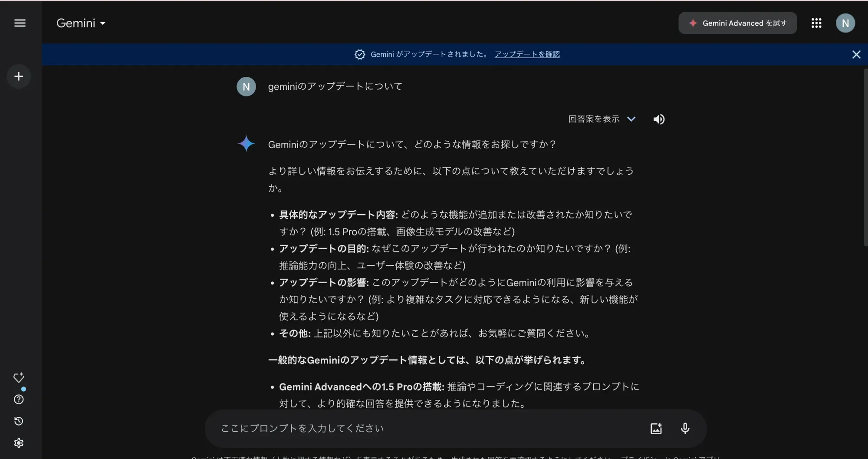Dismiss the update banner with X
The width and height of the screenshot is (868, 459).
856,54
